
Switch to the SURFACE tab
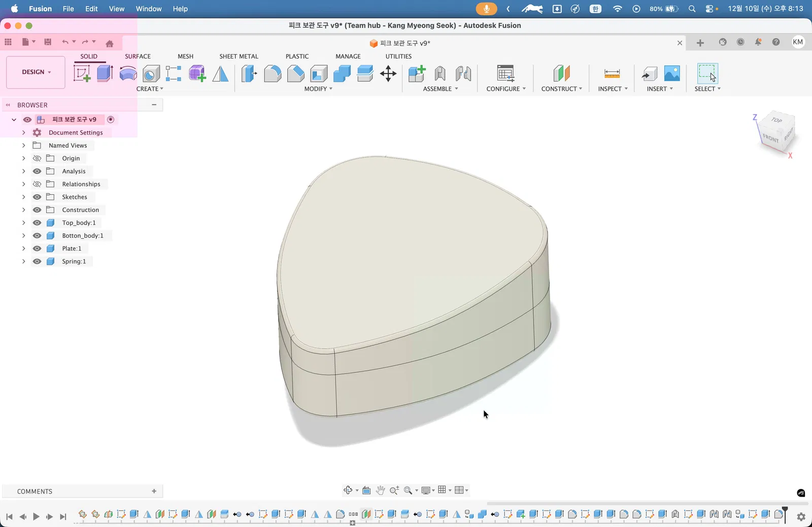(138, 56)
